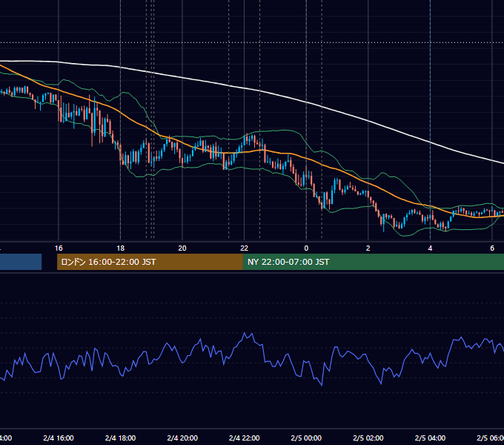The height and width of the screenshot is (445, 504).
Task: Click the "2/5 04:00" date label
Action: click(x=430, y=438)
